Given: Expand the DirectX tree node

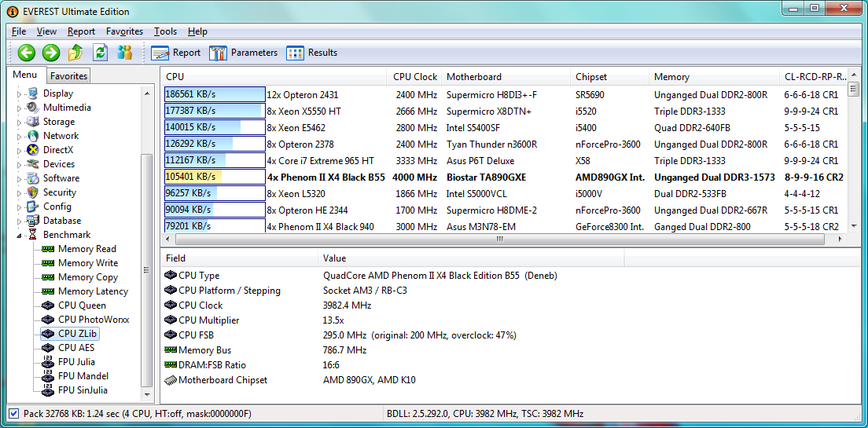Looking at the screenshot, I should [x=20, y=151].
